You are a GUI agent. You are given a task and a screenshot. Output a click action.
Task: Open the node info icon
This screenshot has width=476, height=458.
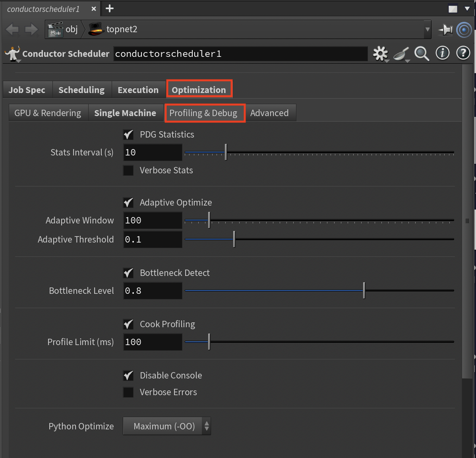click(x=442, y=53)
